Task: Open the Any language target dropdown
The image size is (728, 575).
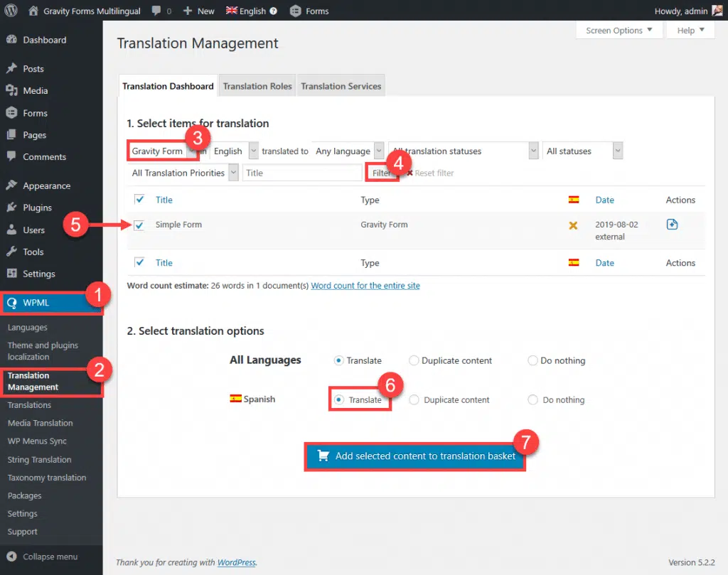Action: [x=348, y=151]
